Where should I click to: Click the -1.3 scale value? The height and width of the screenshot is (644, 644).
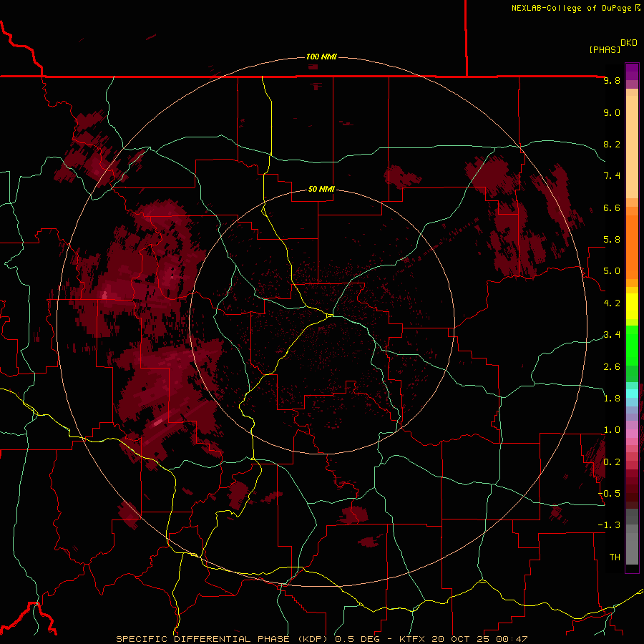[610, 525]
